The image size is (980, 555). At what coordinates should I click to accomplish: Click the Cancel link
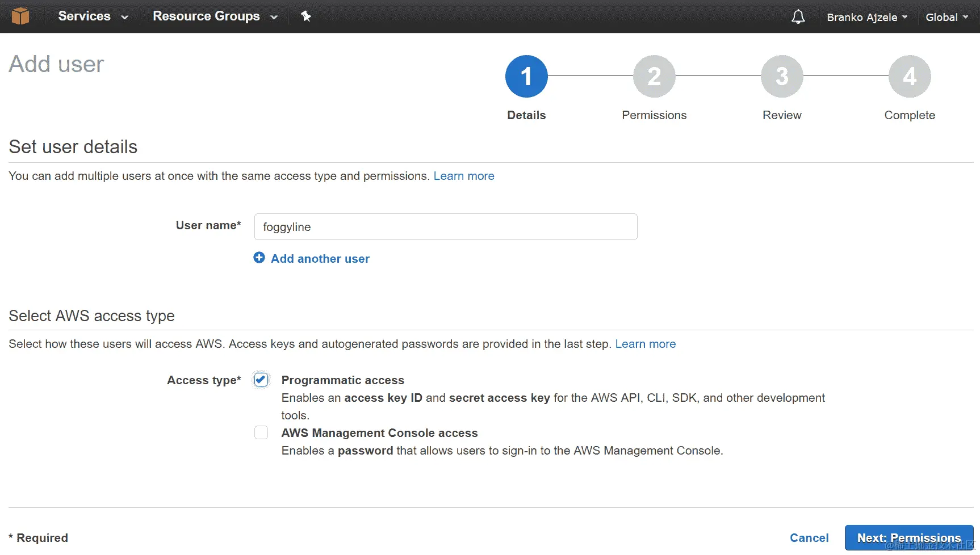click(809, 537)
